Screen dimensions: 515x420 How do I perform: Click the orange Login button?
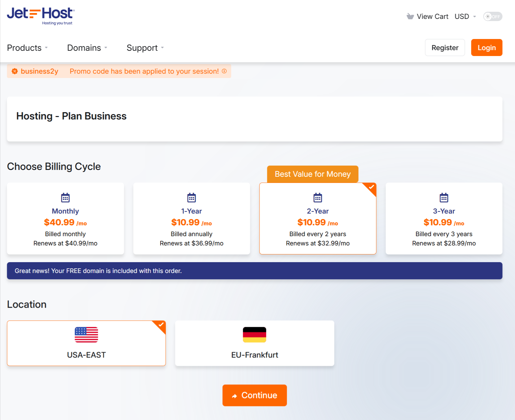click(487, 48)
